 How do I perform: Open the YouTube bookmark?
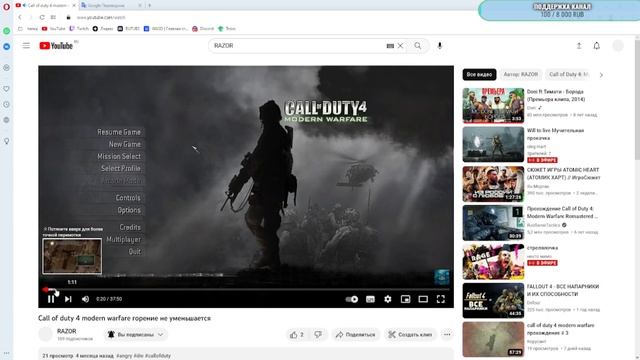[53, 29]
